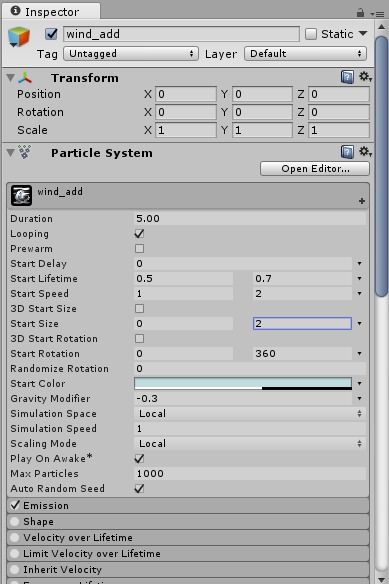Viewport: 389px width, 584px height.
Task: Click the Rotation Y field
Action: pyautogui.click(x=262, y=112)
